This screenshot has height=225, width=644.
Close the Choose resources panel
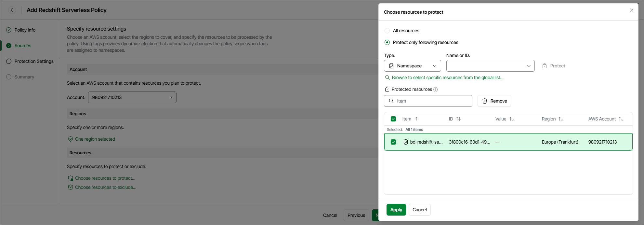tap(631, 10)
